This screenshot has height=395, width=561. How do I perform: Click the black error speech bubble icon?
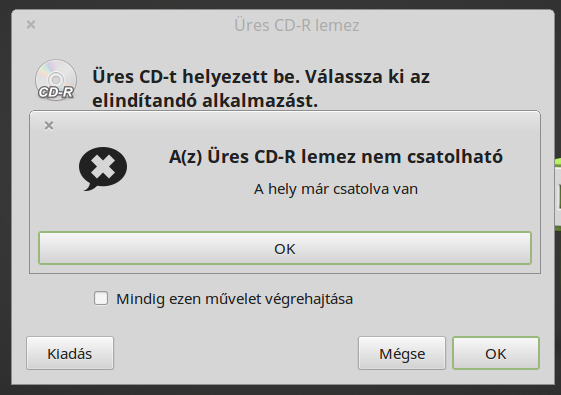(103, 169)
